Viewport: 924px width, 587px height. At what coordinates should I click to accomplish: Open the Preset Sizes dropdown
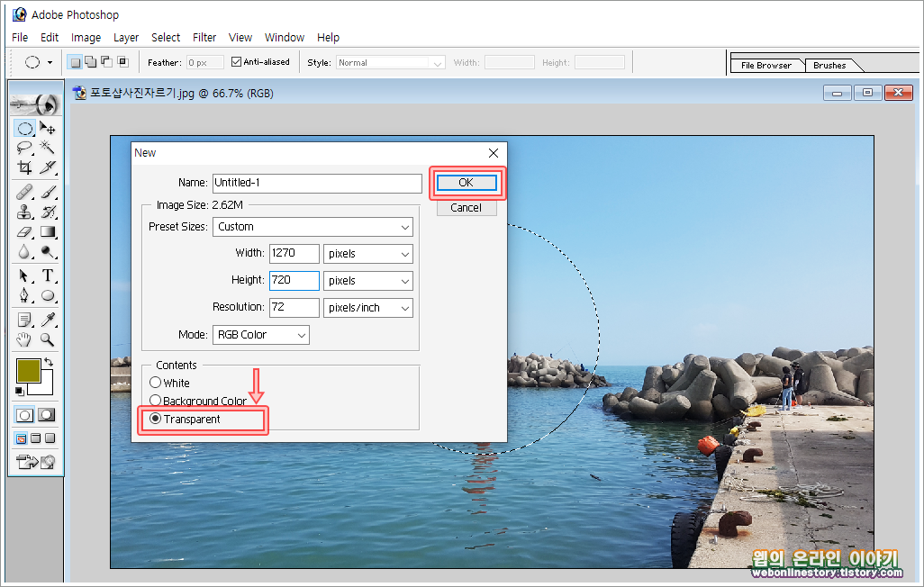pos(313,227)
